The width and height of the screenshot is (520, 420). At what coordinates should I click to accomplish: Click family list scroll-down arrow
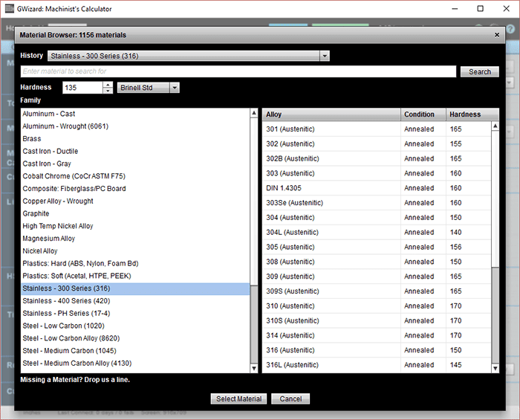click(x=254, y=368)
